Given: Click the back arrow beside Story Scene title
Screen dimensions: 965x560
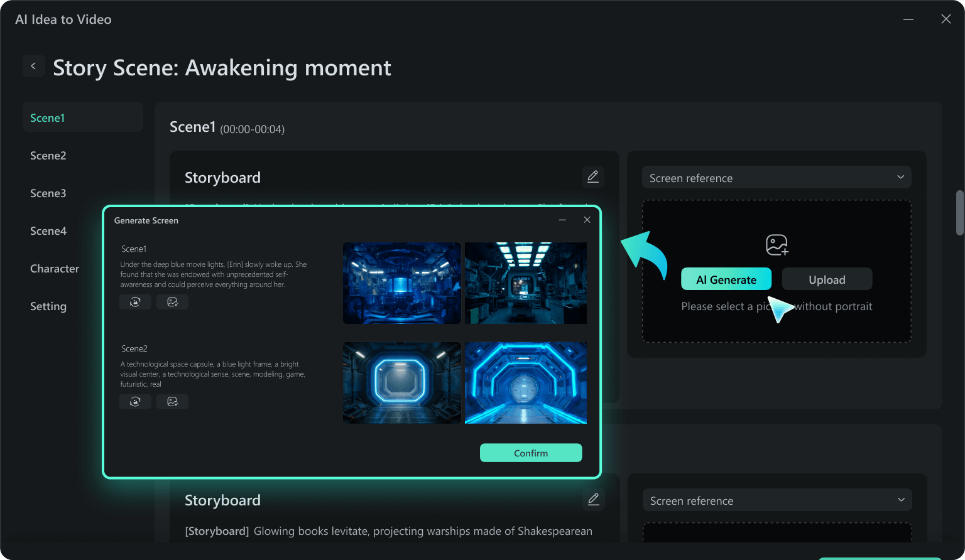Looking at the screenshot, I should pyautogui.click(x=33, y=66).
